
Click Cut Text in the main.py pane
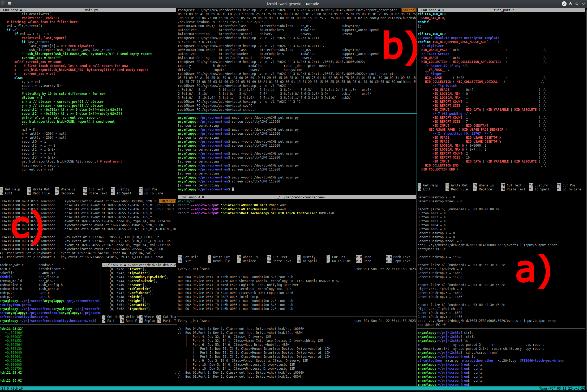pos(96,189)
